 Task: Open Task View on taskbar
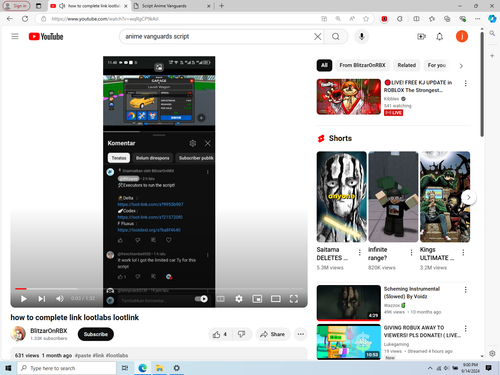click(125, 368)
